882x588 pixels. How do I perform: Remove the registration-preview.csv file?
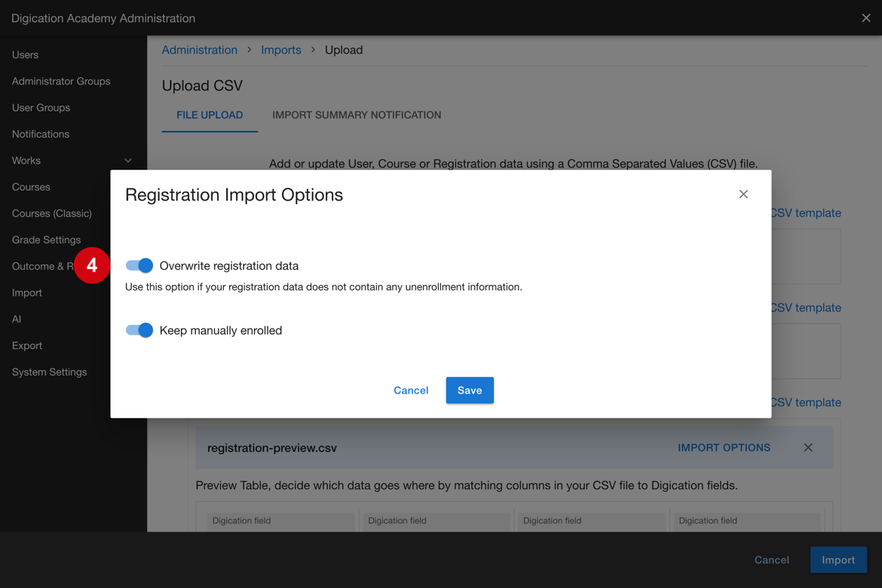(x=808, y=447)
